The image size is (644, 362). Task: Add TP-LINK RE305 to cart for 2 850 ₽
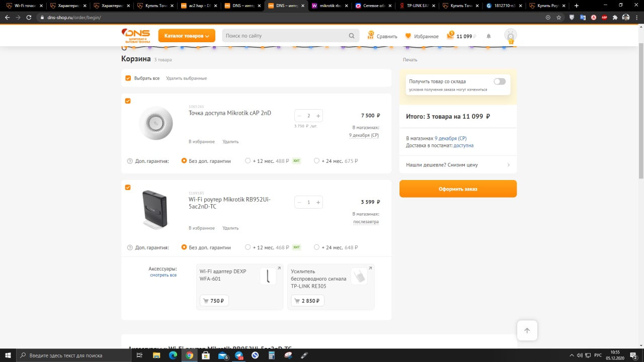307,301
